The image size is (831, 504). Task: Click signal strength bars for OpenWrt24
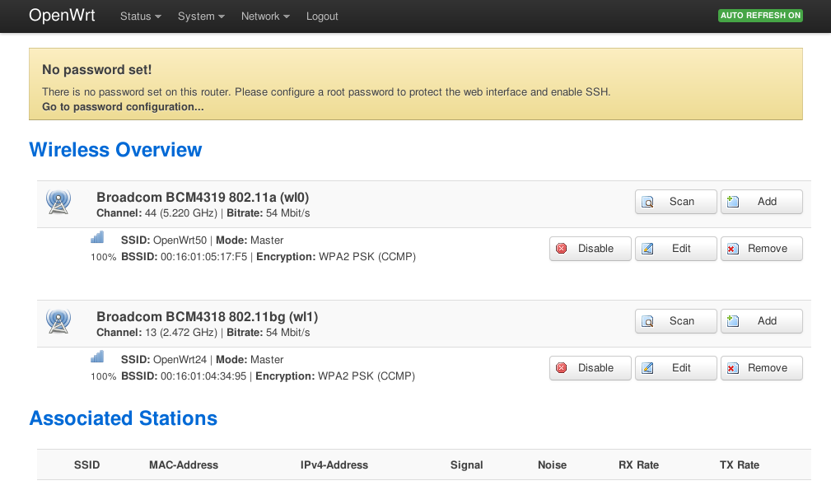(x=97, y=357)
